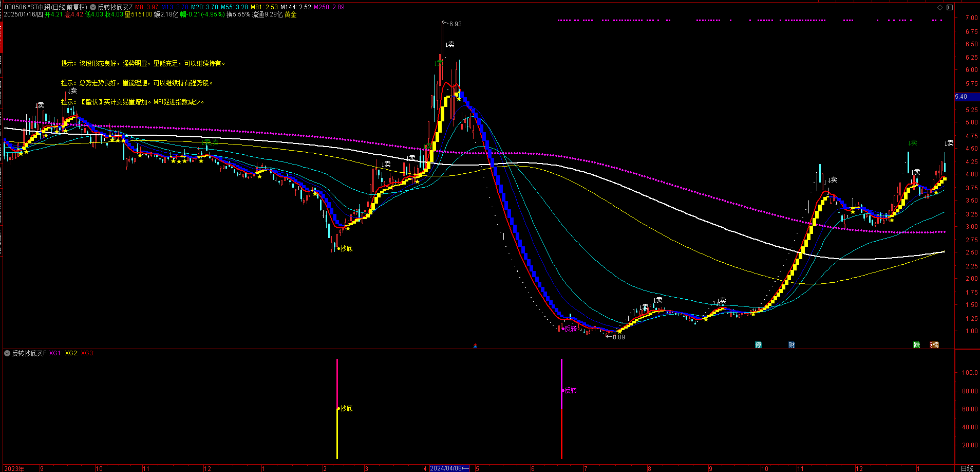The height and width of the screenshot is (472, 980).
Task: Click the 财 financial event marker icon
Action: tap(791, 345)
